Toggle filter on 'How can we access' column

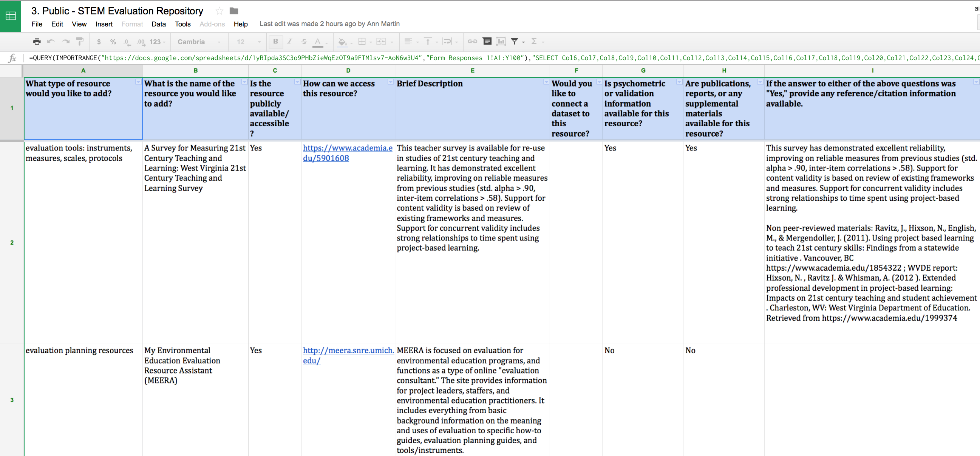(391, 82)
